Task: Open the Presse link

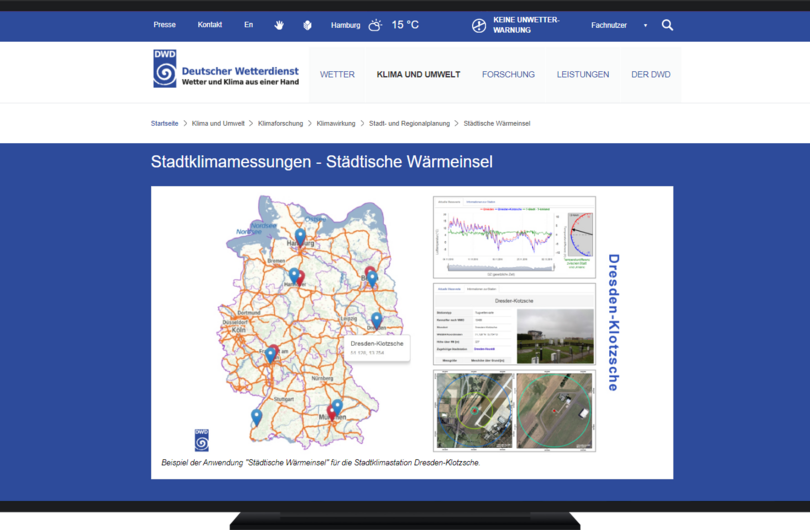Action: pos(164,25)
